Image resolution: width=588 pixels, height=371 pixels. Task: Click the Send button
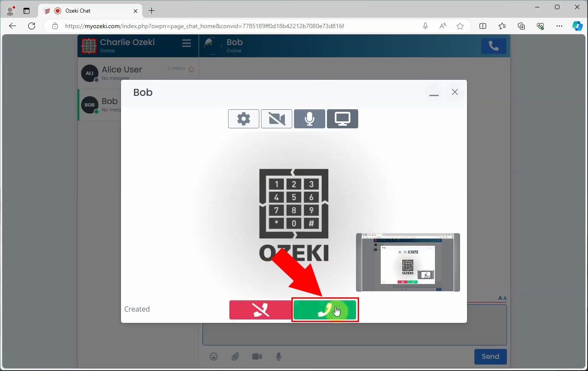point(490,356)
